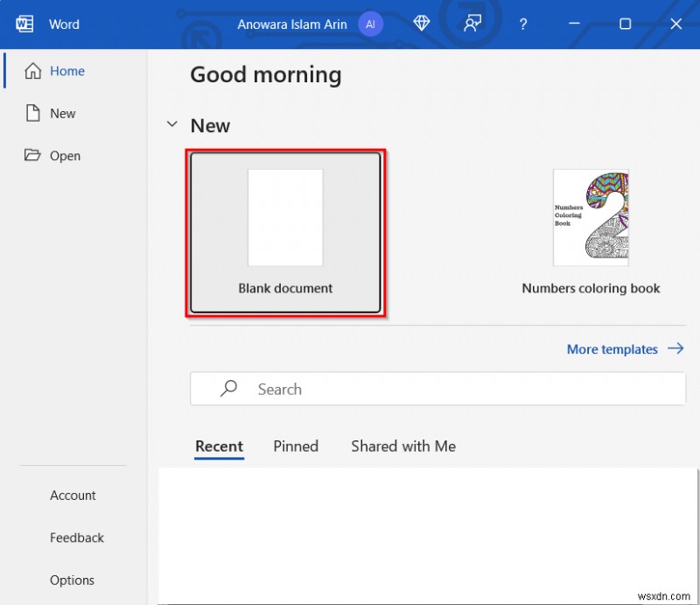700x605 pixels.
Task: Click the Home icon in the sidebar
Action: click(31, 71)
